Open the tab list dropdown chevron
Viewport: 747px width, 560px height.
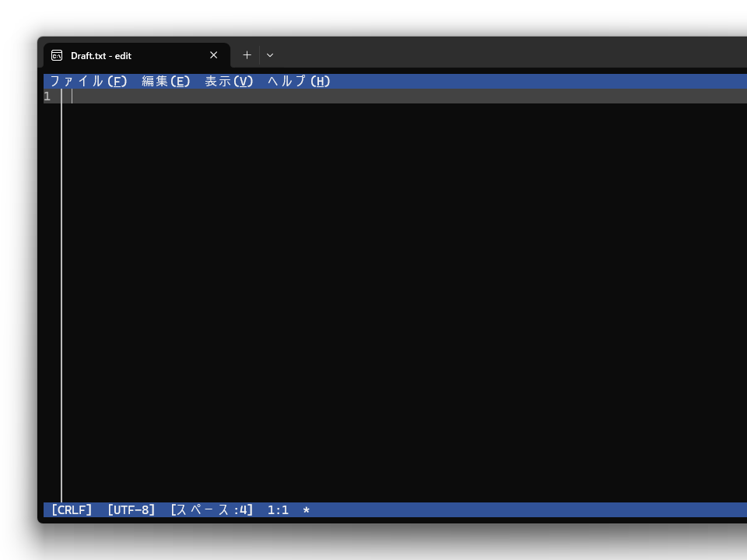(270, 55)
